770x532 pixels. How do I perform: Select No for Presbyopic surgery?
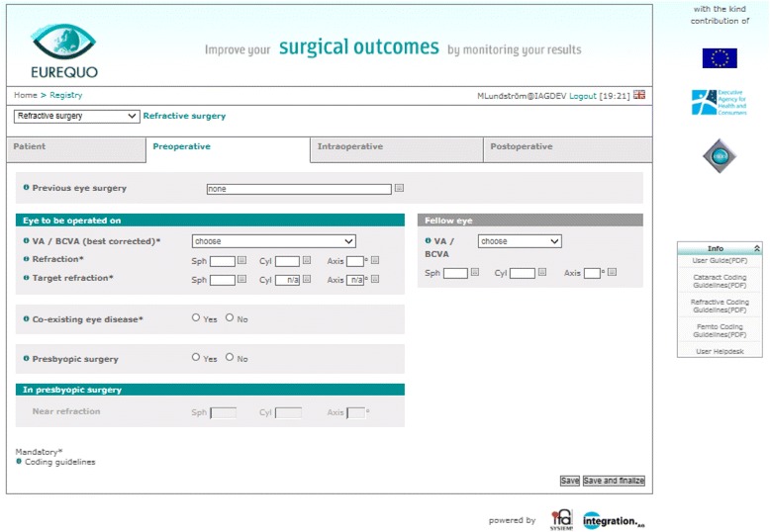(230, 357)
